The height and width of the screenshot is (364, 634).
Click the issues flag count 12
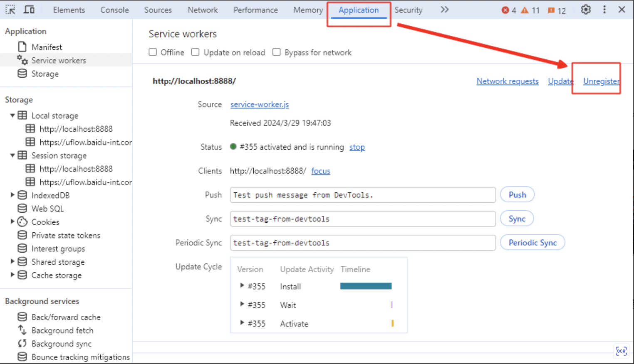click(557, 10)
